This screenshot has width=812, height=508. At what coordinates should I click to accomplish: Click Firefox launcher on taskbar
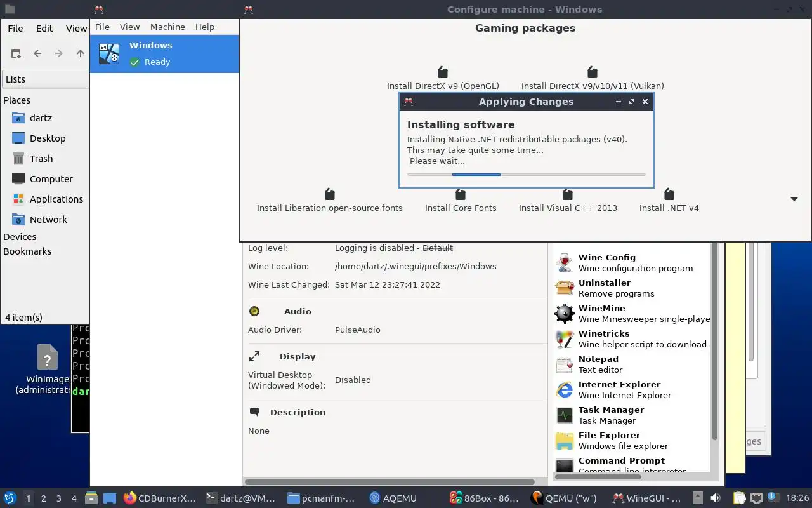[130, 498]
